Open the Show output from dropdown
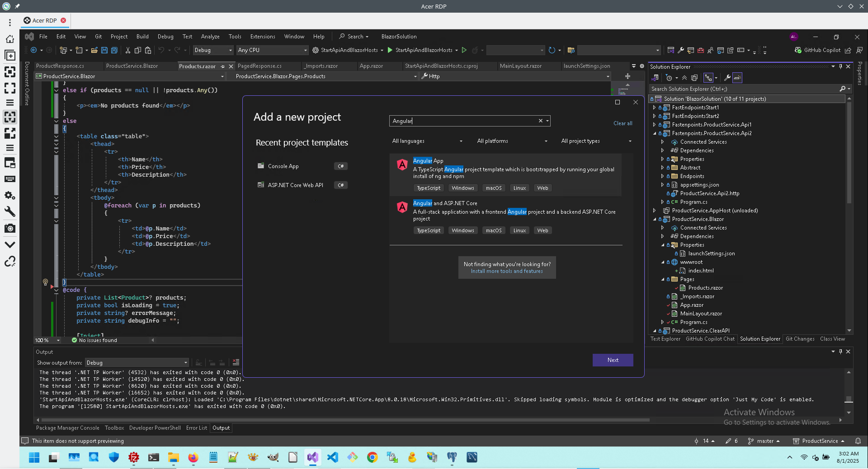The height and width of the screenshot is (469, 868). (x=137, y=363)
